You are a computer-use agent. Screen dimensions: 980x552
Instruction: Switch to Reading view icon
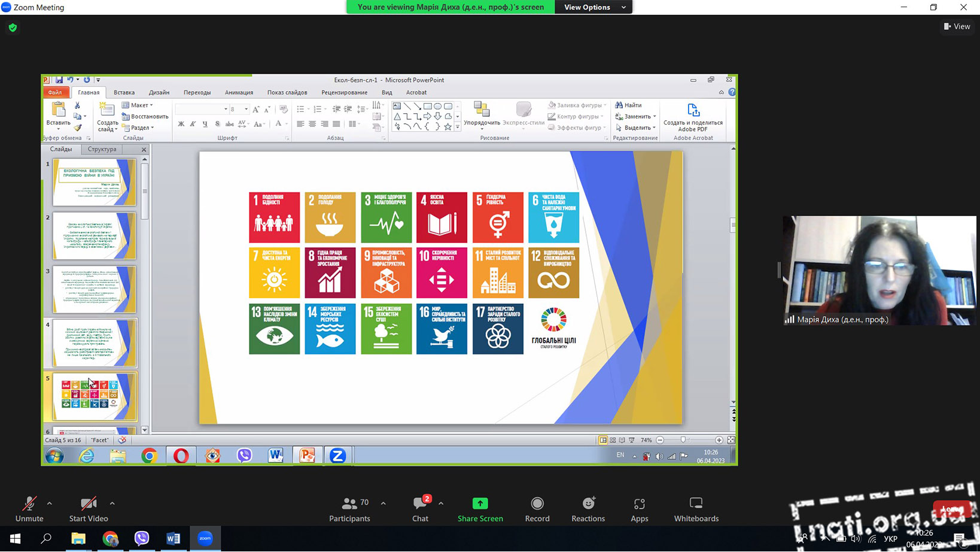(622, 440)
